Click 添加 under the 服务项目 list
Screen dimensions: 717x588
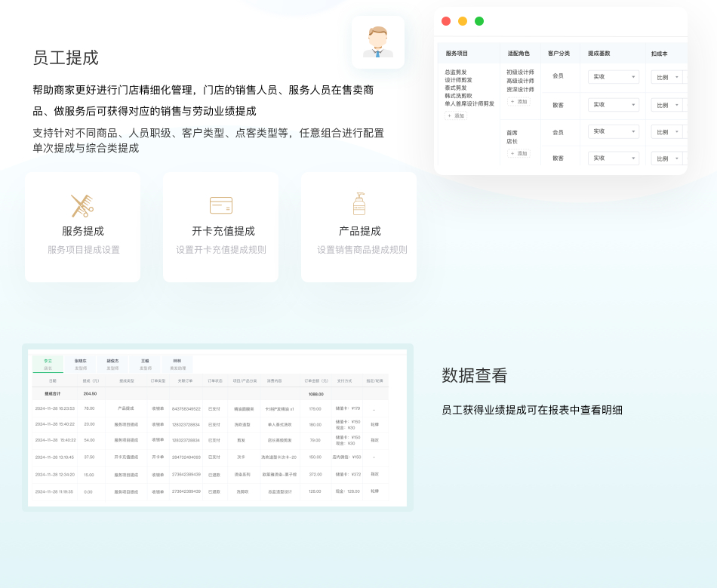(456, 116)
